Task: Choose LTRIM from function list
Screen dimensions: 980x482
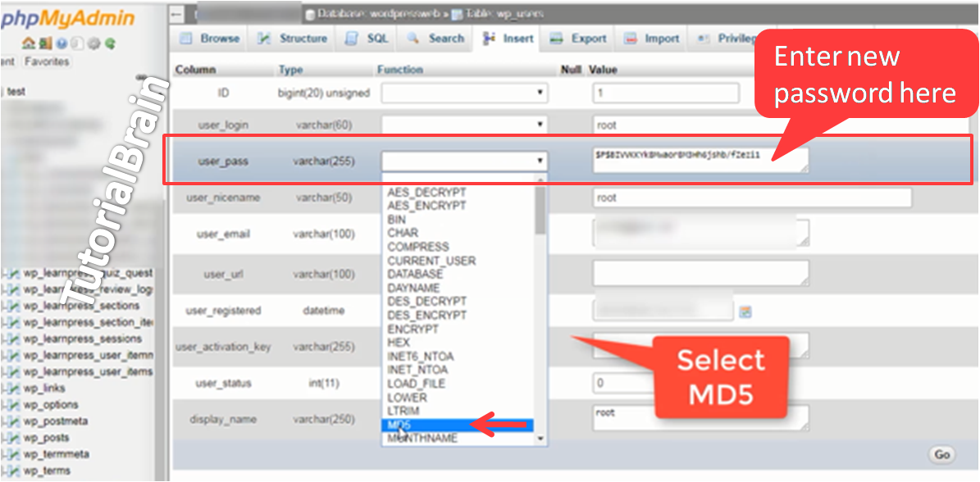Action: (458, 412)
